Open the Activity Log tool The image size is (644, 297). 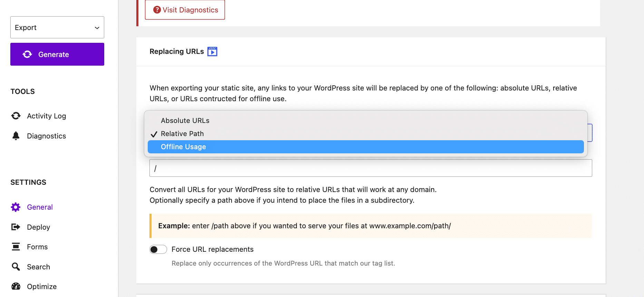(47, 116)
